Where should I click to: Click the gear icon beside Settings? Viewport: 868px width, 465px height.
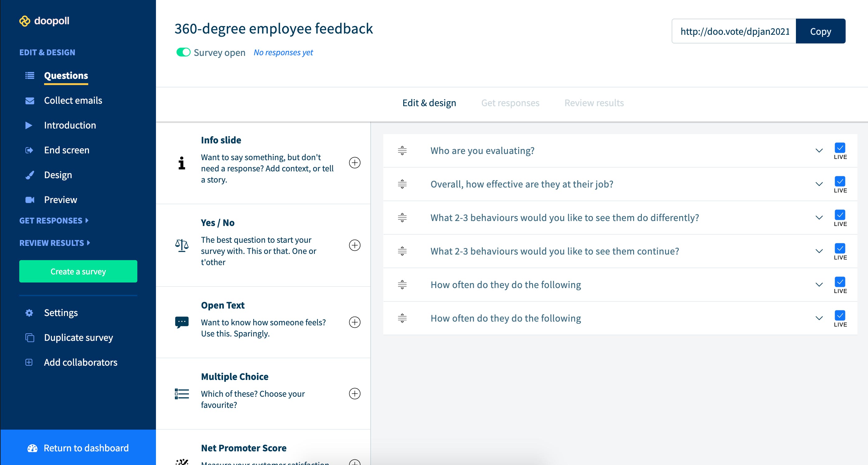click(29, 313)
